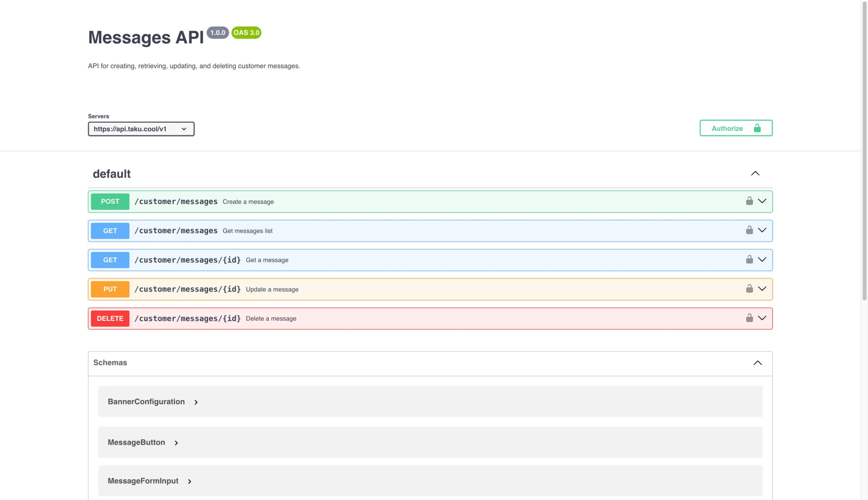Click the GET badge for Get messages list
The image size is (868, 500).
click(x=110, y=231)
